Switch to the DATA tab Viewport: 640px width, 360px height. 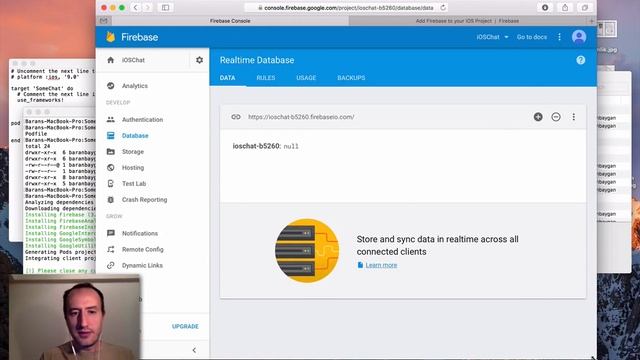[x=227, y=78]
